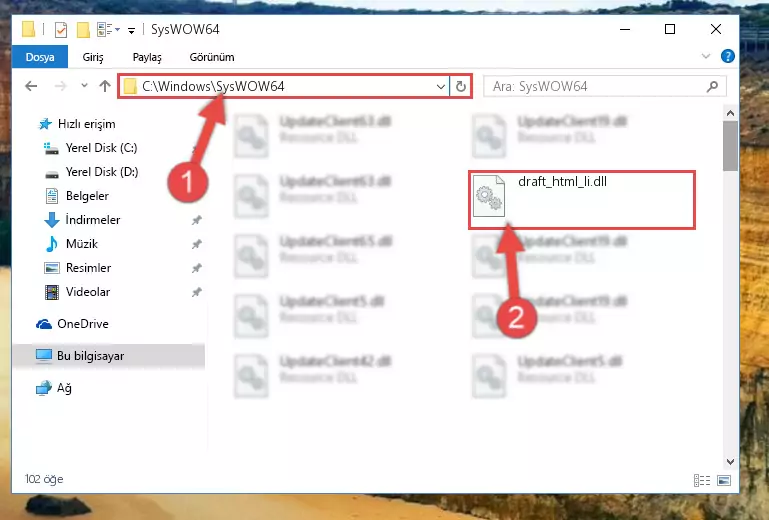The image size is (769, 520).
Task: Click scrollbar down arrow in file list
Action: [x=730, y=462]
